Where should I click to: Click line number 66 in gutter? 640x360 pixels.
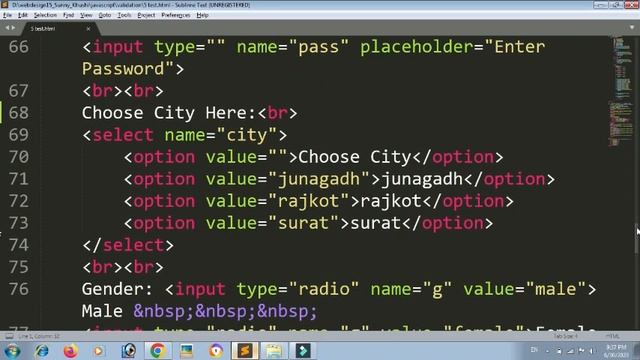tap(19, 47)
